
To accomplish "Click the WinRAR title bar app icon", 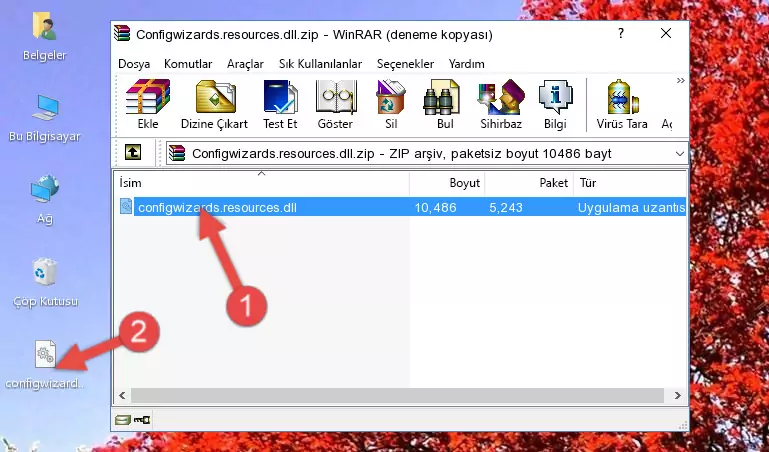I will [x=122, y=33].
